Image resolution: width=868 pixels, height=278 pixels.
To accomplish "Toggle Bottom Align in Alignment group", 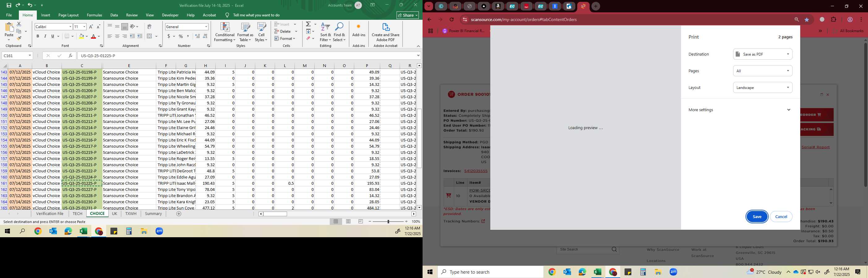I will [x=125, y=27].
